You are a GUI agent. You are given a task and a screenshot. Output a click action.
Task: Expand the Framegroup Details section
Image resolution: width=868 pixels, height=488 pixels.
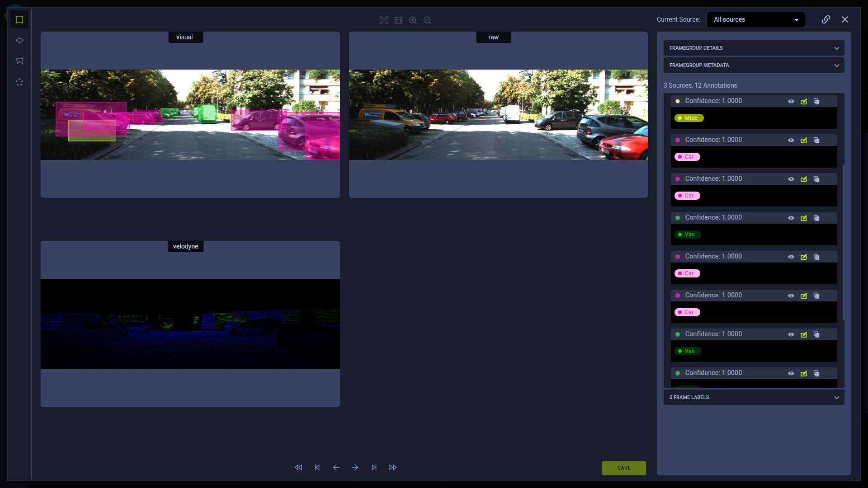pyautogui.click(x=754, y=48)
